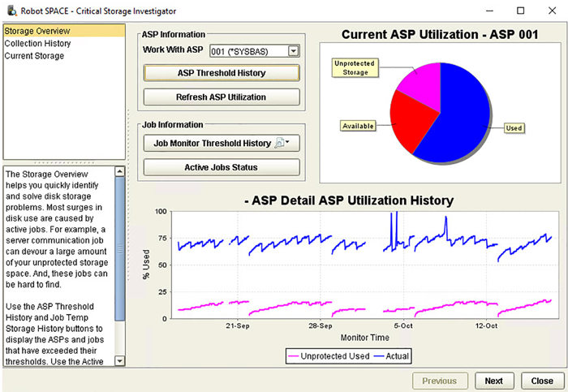The height and width of the screenshot is (392, 568).
Task: Click the Current ASP Utilization - ASP 001 title
Action: click(440, 34)
